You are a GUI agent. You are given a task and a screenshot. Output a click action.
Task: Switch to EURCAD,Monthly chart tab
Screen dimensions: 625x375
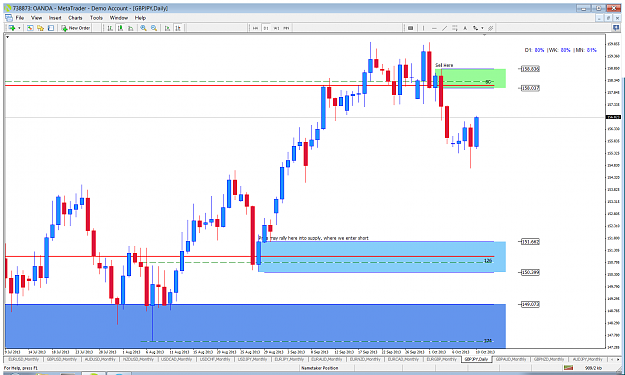coord(403,359)
